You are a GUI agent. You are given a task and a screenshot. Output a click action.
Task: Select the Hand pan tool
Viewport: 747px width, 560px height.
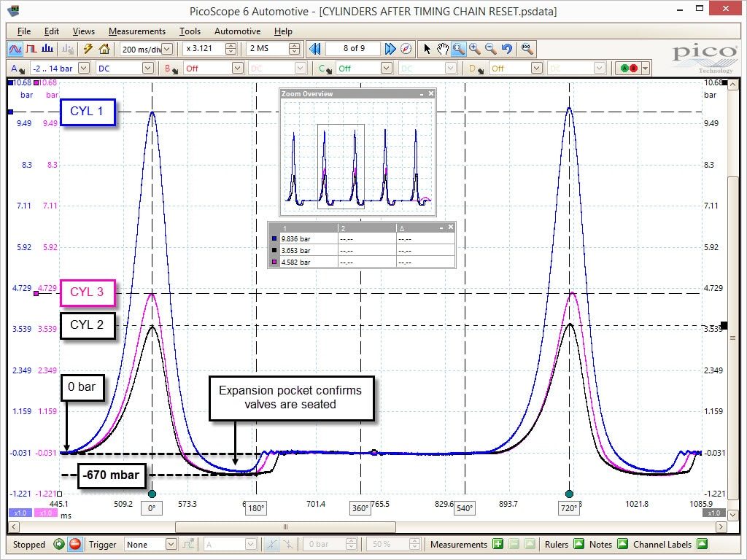443,49
